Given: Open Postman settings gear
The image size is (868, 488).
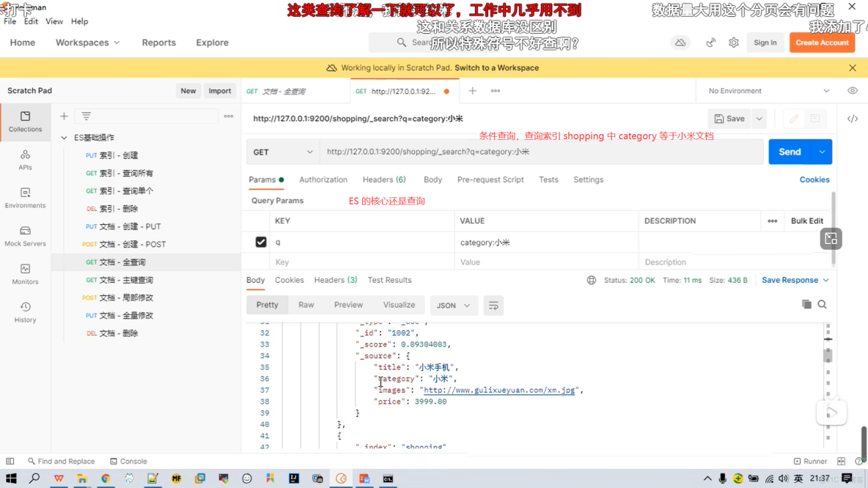Looking at the screenshot, I should pyautogui.click(x=733, y=42).
